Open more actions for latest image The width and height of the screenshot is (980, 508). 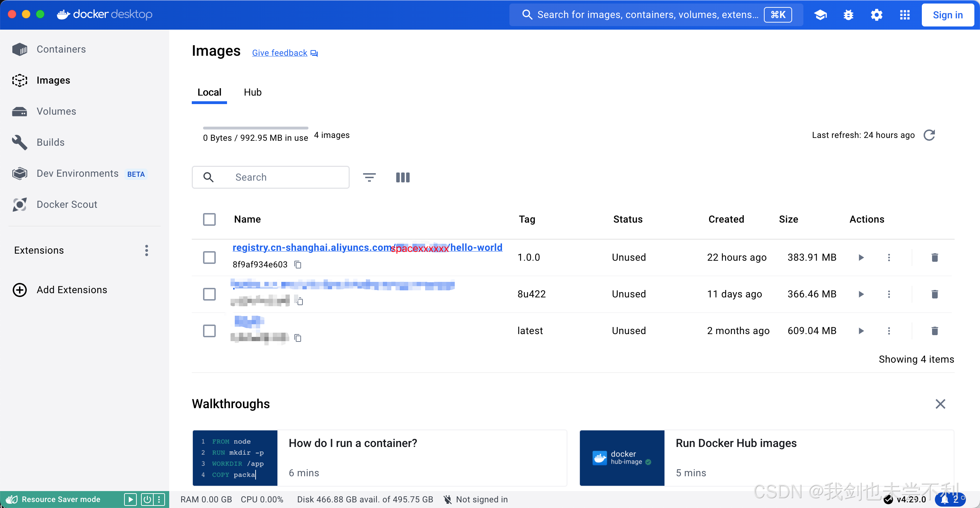pos(889,331)
